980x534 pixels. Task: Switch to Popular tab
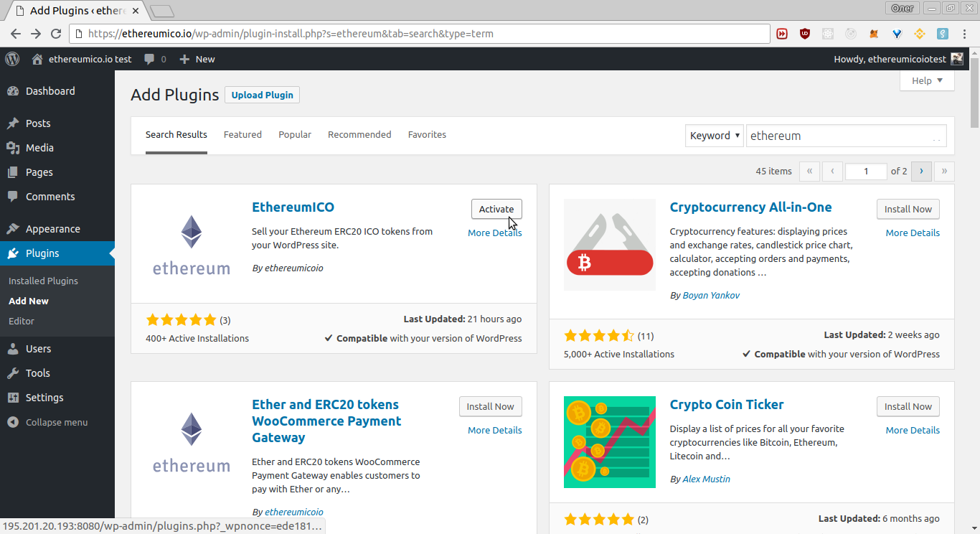295,135
